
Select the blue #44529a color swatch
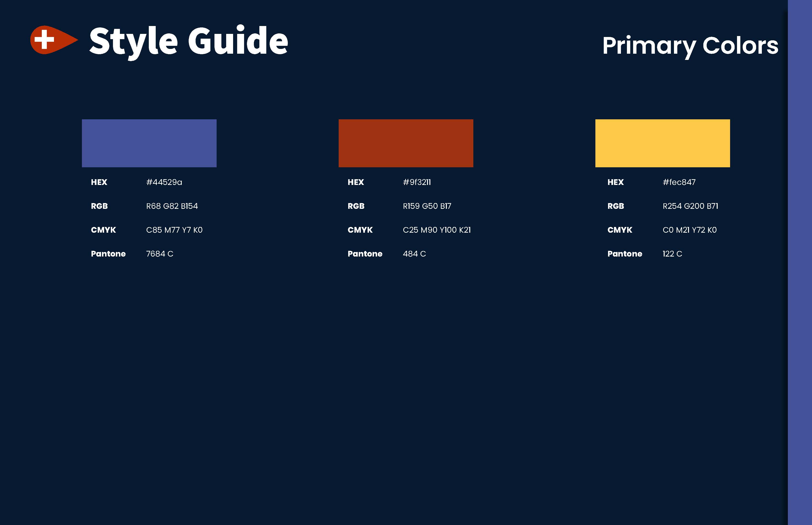(x=149, y=143)
